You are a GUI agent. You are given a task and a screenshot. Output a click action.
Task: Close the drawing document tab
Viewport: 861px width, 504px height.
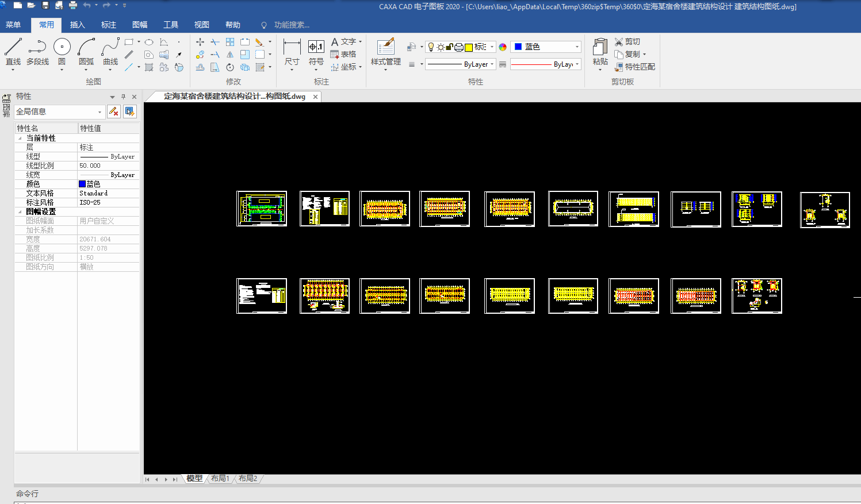pyautogui.click(x=315, y=97)
